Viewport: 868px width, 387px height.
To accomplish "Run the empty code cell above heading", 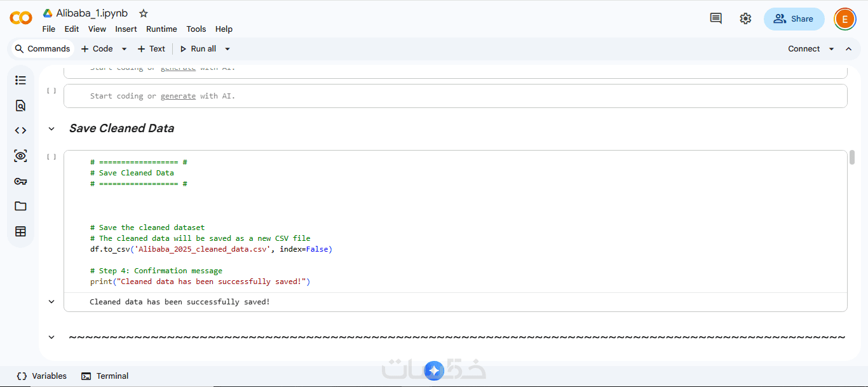I will pos(51,91).
